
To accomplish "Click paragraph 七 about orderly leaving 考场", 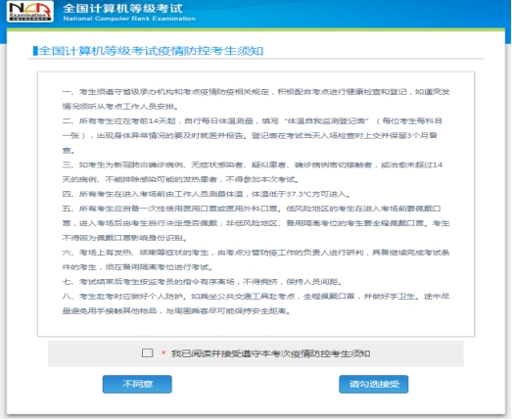I will (x=203, y=282).
